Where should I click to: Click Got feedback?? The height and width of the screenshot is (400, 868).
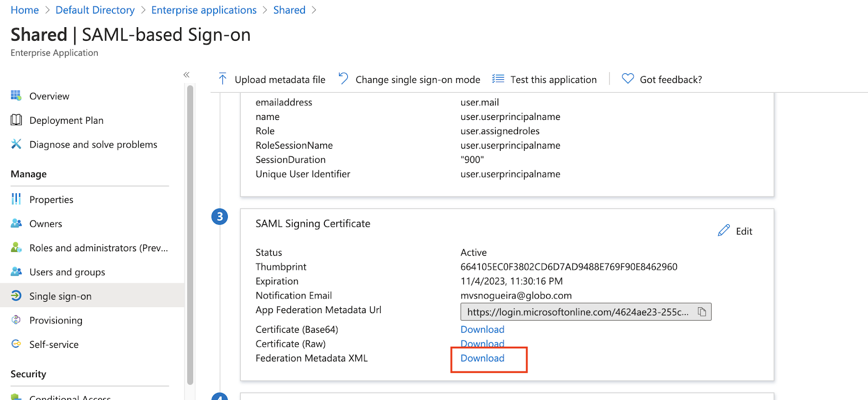(x=671, y=79)
